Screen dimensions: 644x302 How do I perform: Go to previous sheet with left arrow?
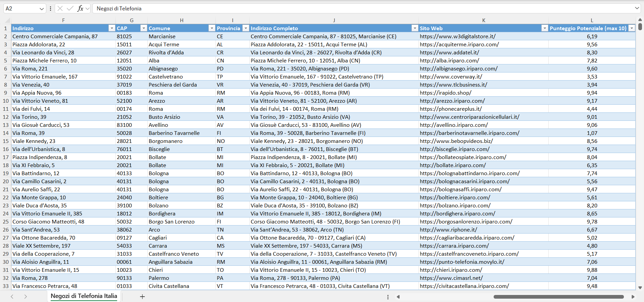[x=12, y=297]
